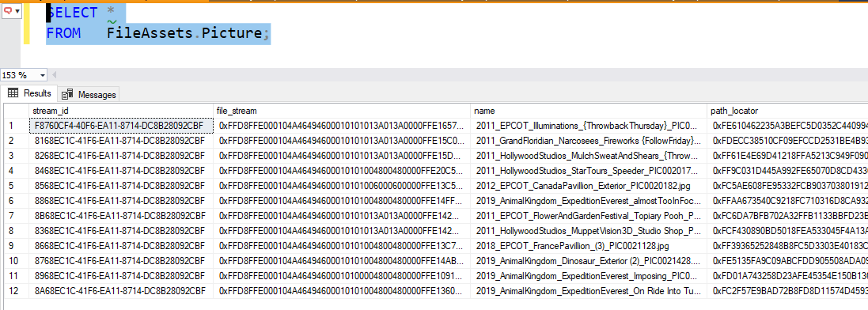Select stream_id cell 8668EC1C-41F6-EA11-8714-DC8B28092CBF
The height and width of the screenshot is (310, 868).
click(121, 245)
